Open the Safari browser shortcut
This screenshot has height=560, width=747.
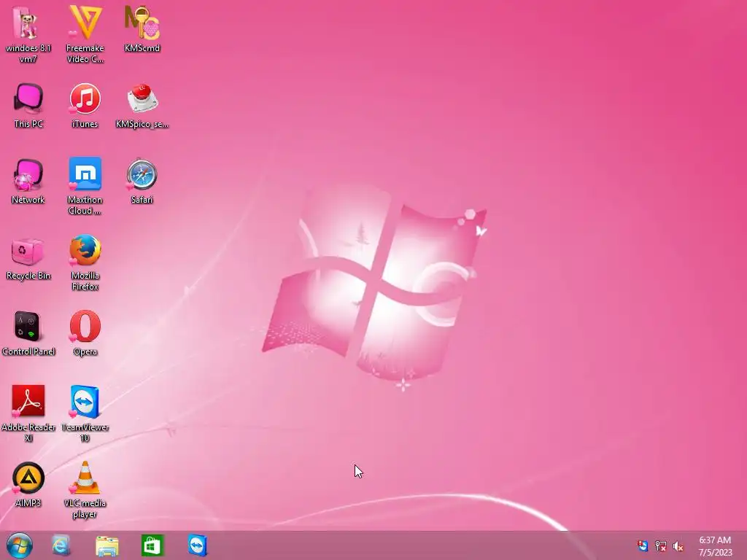pos(142,181)
